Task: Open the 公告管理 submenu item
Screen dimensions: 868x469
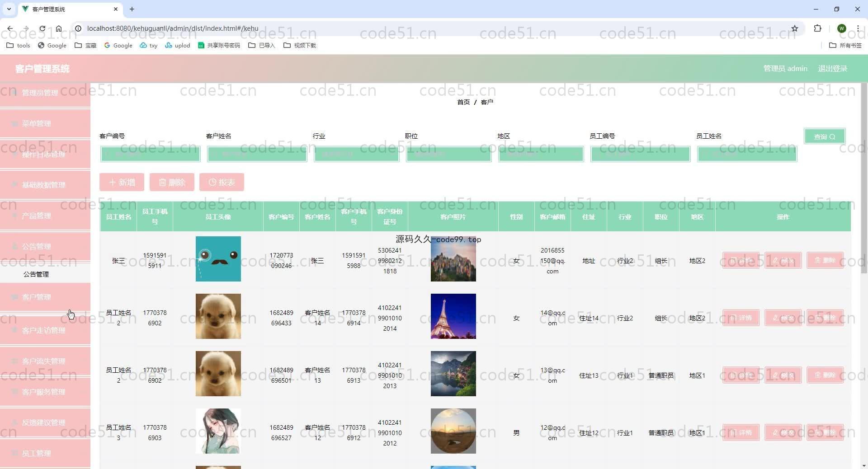Action: coord(36,274)
